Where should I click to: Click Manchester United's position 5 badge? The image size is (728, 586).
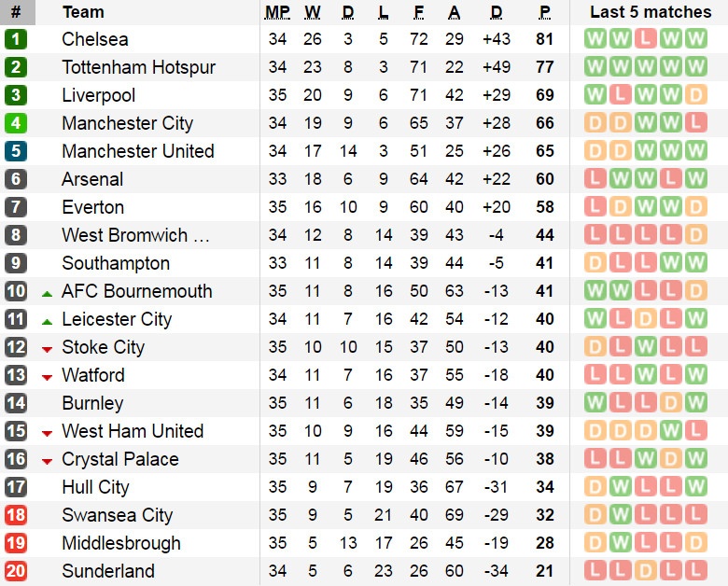[16, 151]
